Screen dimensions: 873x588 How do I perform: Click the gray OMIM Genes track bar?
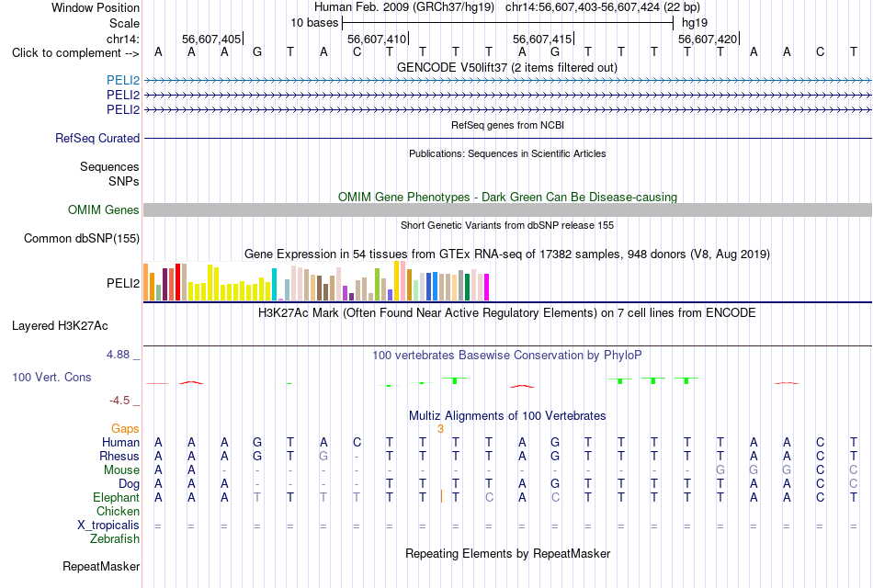508,209
